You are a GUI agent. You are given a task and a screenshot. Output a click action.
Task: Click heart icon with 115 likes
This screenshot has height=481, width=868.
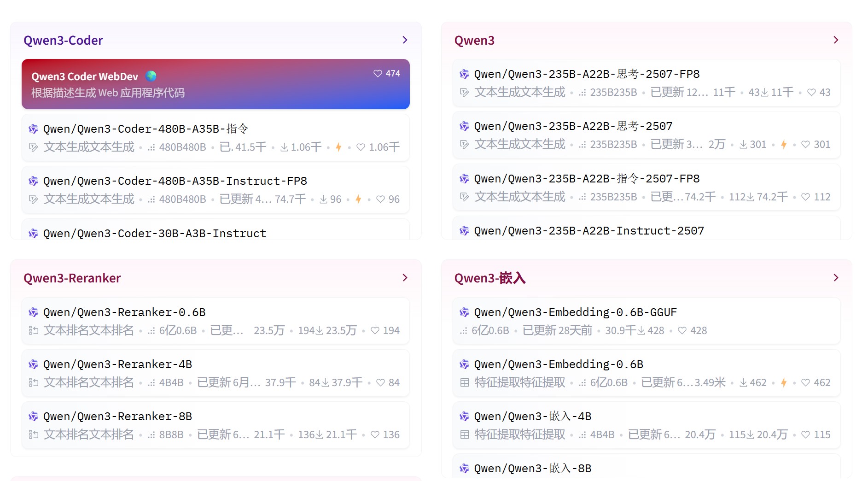point(805,435)
